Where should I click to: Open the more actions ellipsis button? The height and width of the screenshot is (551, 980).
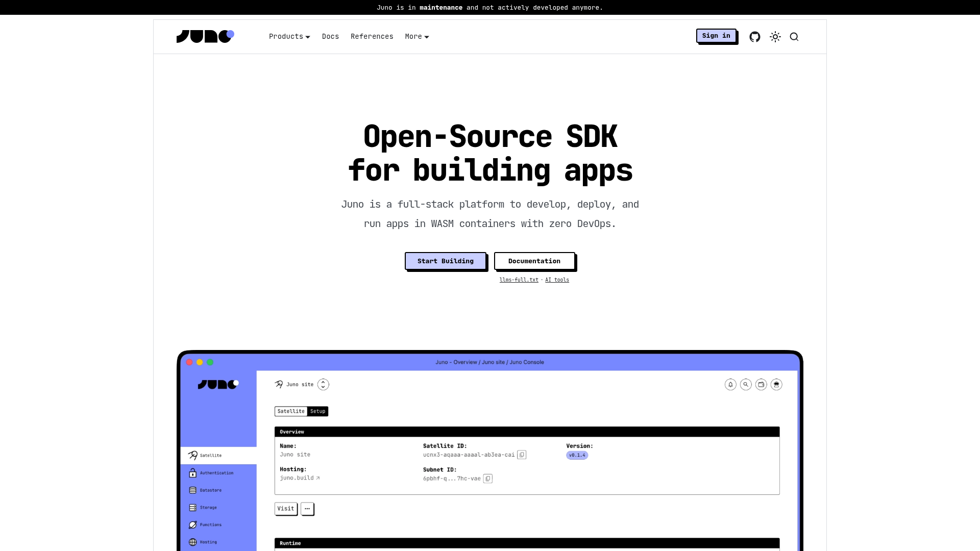pos(307,509)
